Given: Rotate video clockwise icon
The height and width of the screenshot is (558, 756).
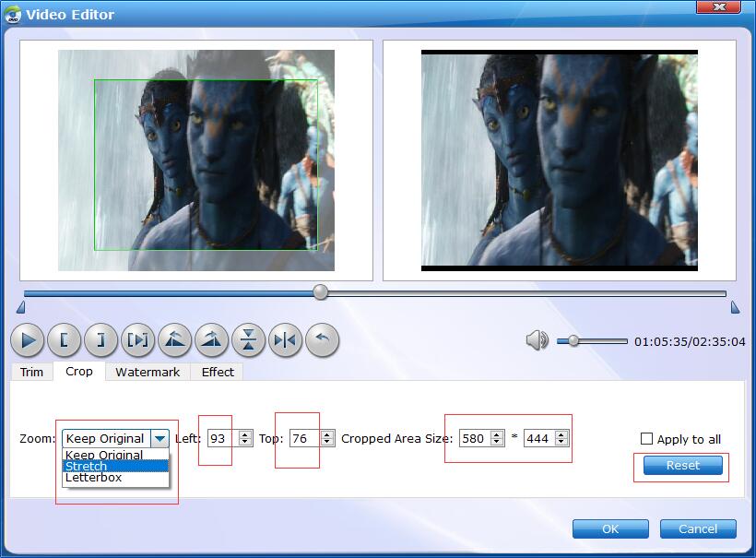Looking at the screenshot, I should [x=212, y=340].
